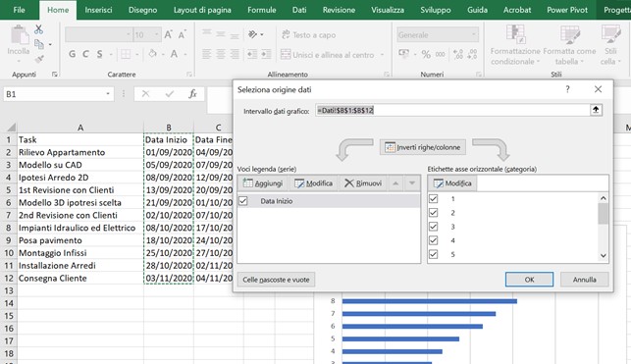Click scroll up arrow in category list

pos(603,198)
